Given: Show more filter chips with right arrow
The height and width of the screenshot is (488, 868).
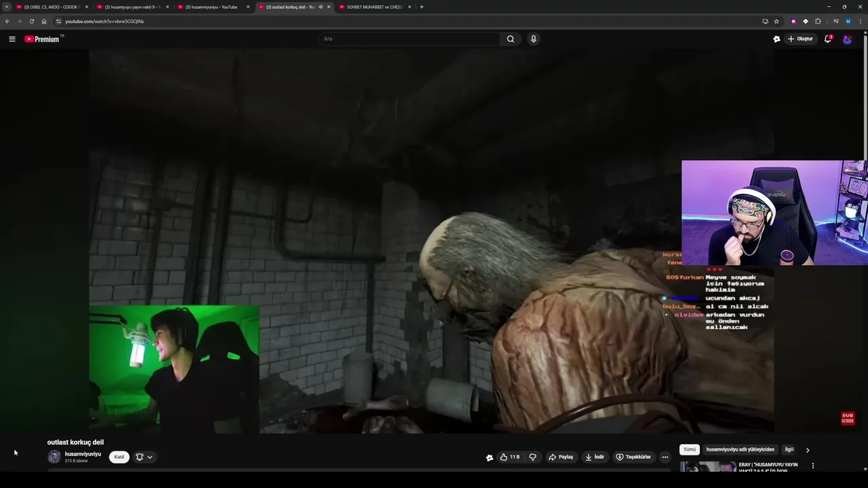Looking at the screenshot, I should (807, 450).
